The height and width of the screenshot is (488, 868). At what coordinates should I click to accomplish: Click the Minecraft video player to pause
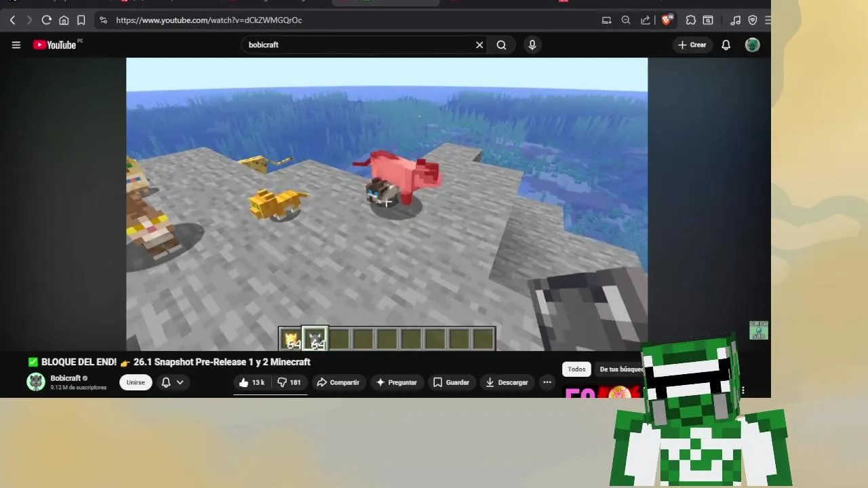coord(387,203)
